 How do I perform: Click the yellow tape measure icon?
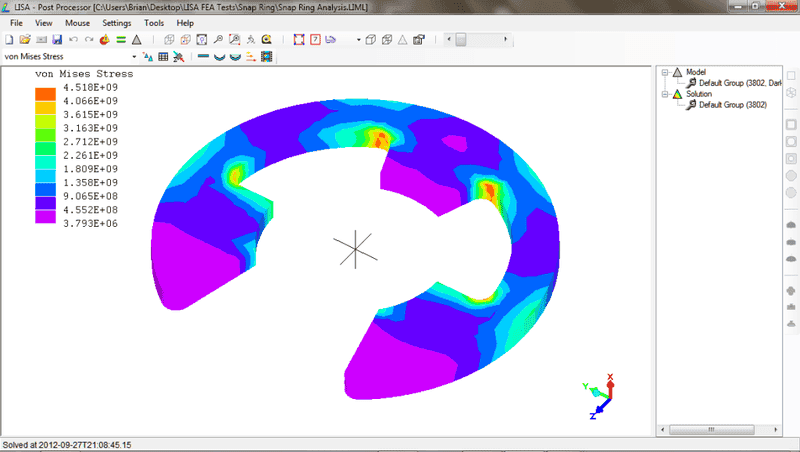point(266,40)
